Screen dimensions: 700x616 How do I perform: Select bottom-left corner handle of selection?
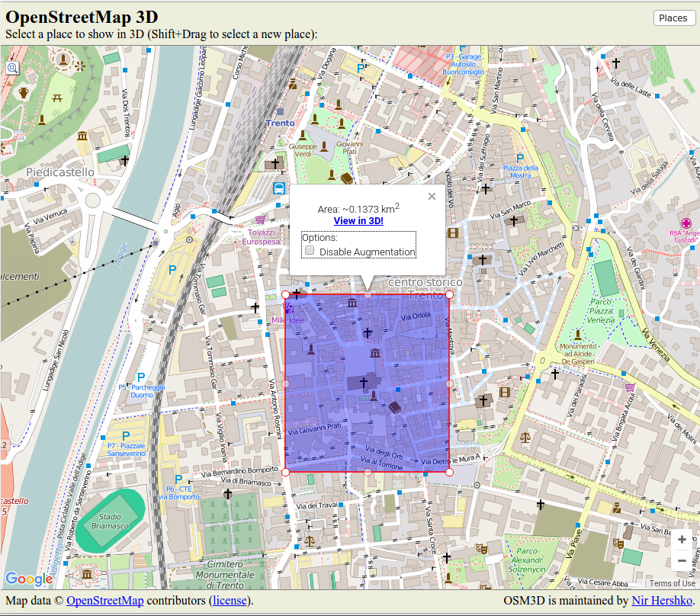(x=286, y=472)
